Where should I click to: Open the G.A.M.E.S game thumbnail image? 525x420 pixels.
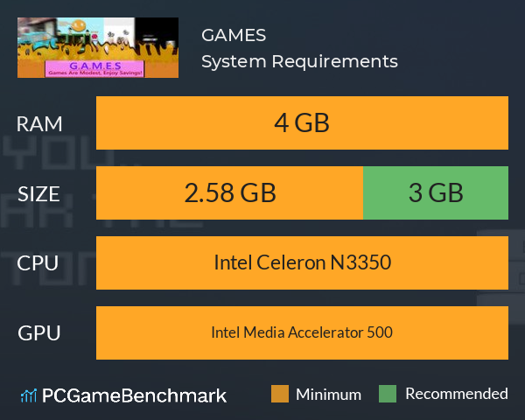(x=98, y=47)
